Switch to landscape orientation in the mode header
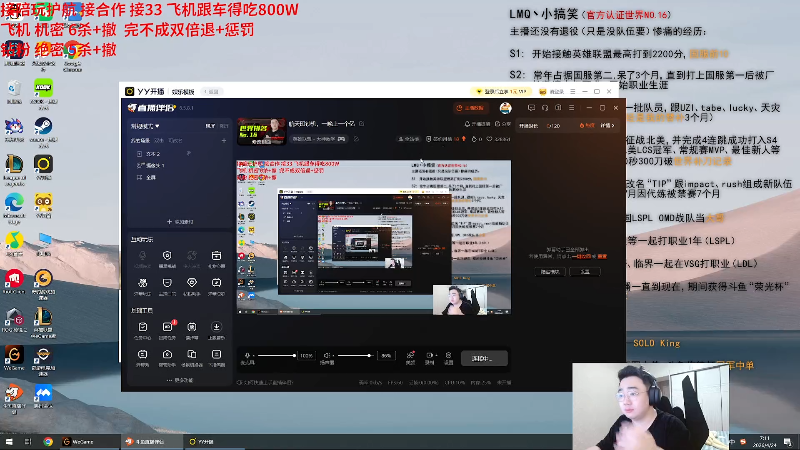The image size is (800, 450). (210, 126)
